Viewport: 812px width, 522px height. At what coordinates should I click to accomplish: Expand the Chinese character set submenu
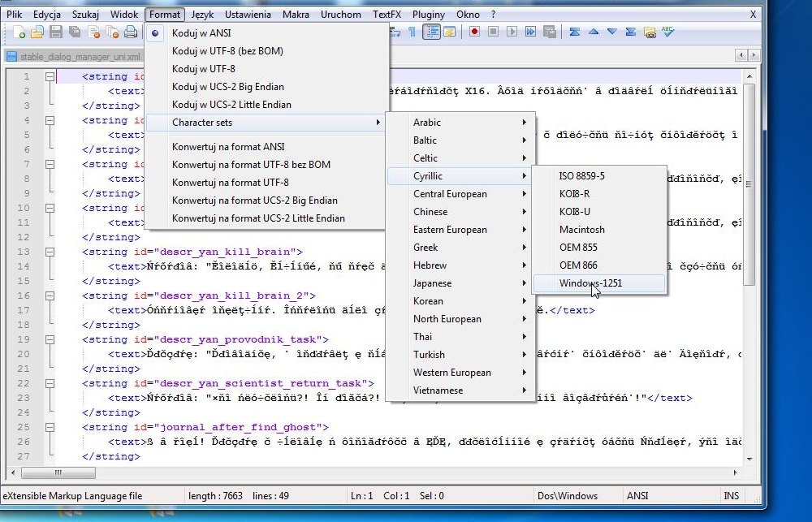[460, 212]
